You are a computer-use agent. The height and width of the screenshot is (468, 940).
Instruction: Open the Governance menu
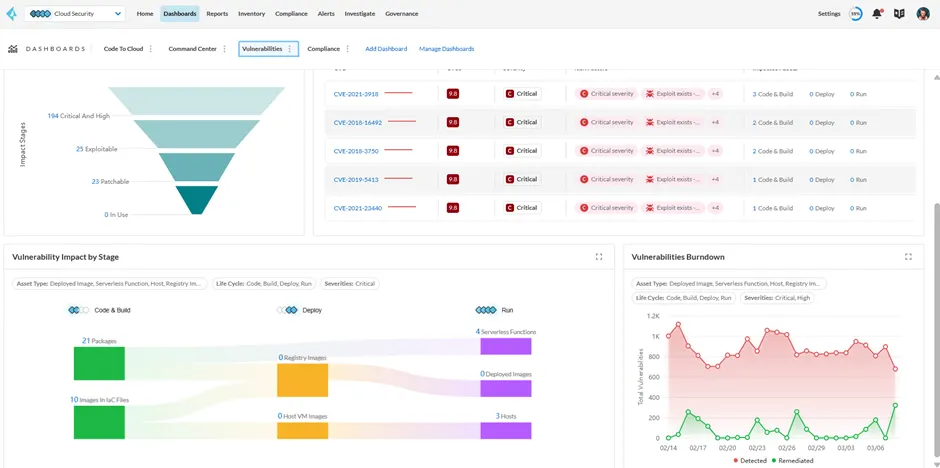(x=402, y=13)
